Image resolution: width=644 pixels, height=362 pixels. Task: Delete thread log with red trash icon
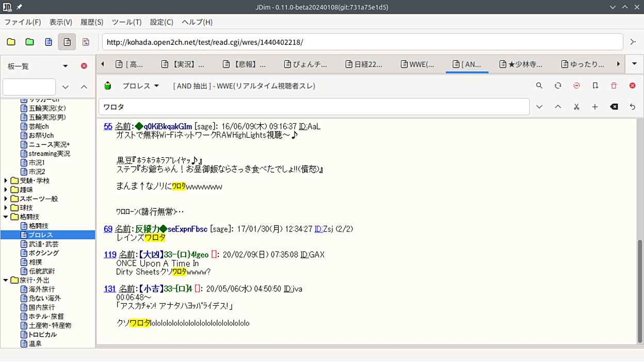pyautogui.click(x=614, y=86)
